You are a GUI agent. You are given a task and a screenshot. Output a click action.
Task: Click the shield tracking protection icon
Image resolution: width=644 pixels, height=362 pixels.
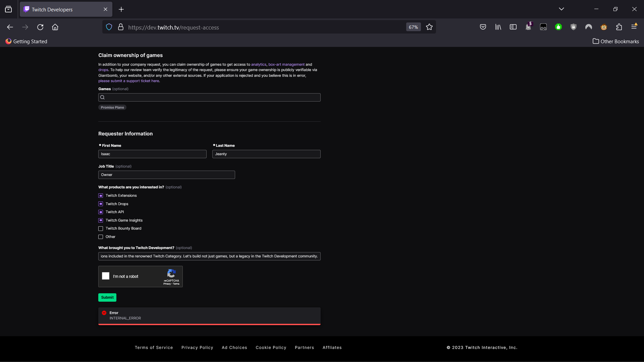[109, 27]
